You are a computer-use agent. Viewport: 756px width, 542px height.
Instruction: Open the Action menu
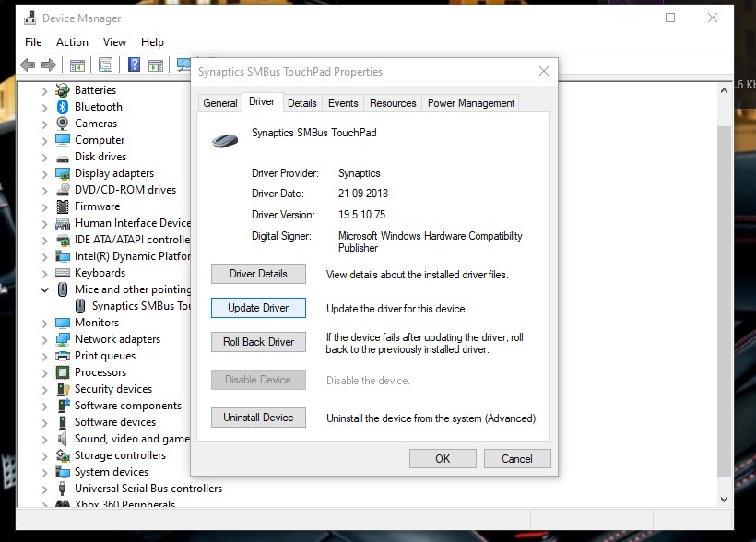coord(72,42)
